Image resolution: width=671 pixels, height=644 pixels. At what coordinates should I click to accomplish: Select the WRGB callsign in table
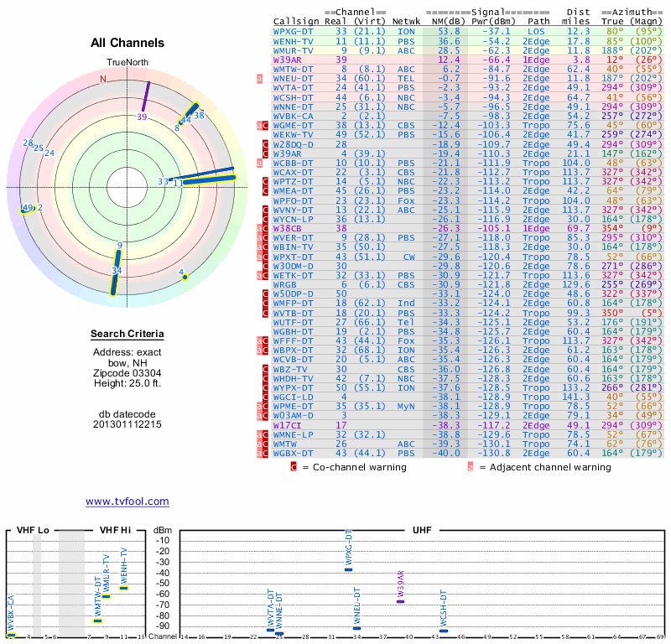284,284
